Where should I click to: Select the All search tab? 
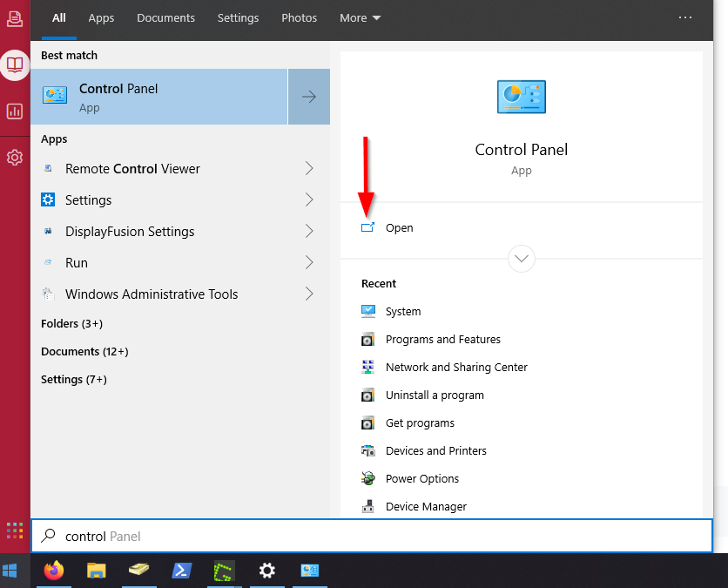[59, 18]
